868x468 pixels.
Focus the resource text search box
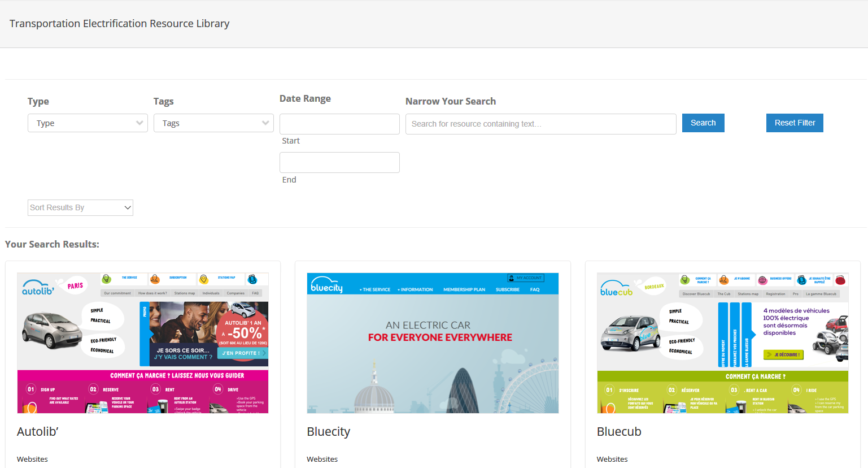coord(541,124)
